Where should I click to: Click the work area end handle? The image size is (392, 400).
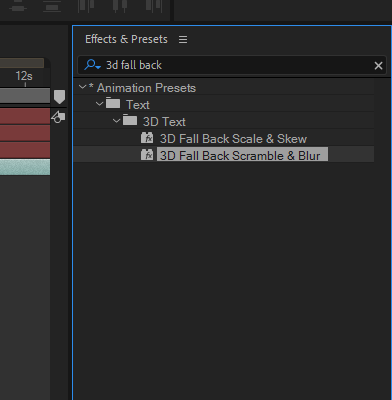pos(59,97)
